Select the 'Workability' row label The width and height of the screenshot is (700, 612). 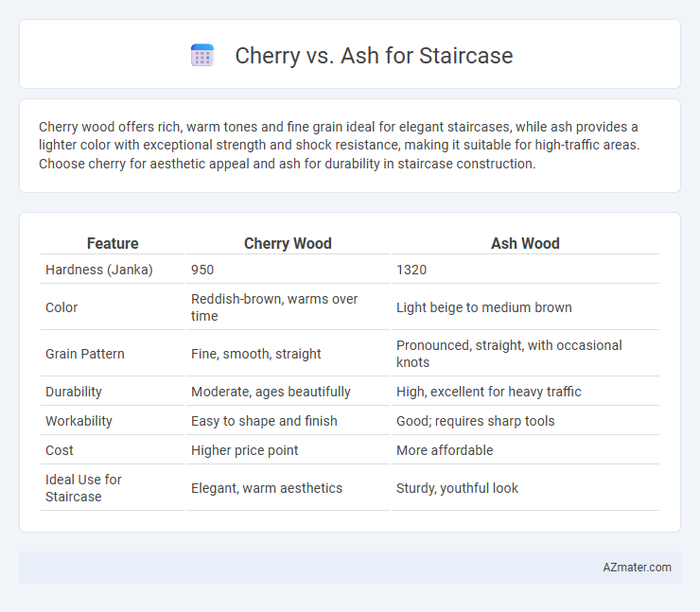pos(79,421)
